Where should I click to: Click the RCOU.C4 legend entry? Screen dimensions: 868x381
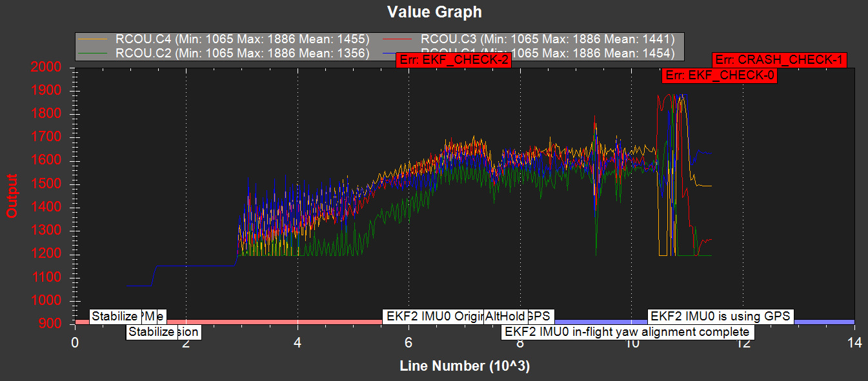[x=241, y=38]
